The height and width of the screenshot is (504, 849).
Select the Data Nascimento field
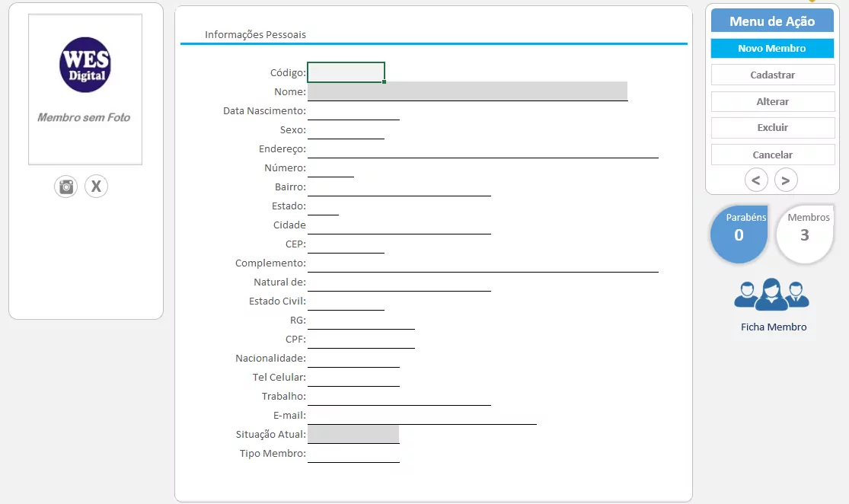pyautogui.click(x=353, y=111)
